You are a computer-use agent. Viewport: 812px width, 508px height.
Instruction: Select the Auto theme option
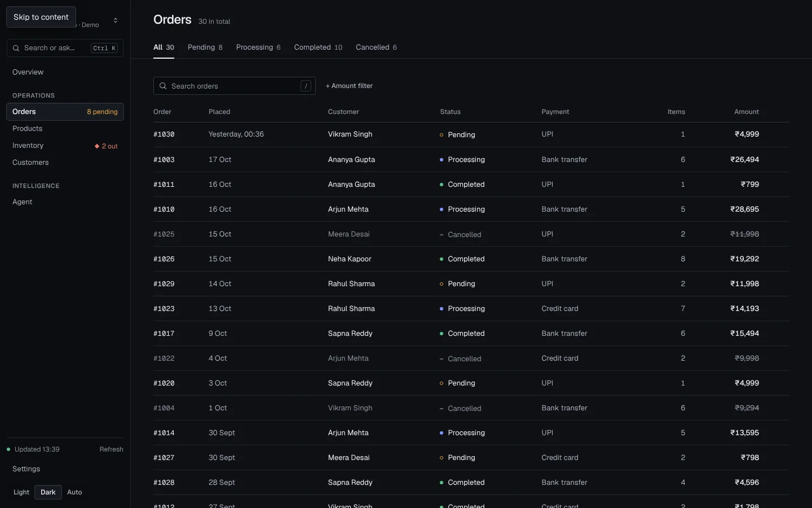coord(74,492)
